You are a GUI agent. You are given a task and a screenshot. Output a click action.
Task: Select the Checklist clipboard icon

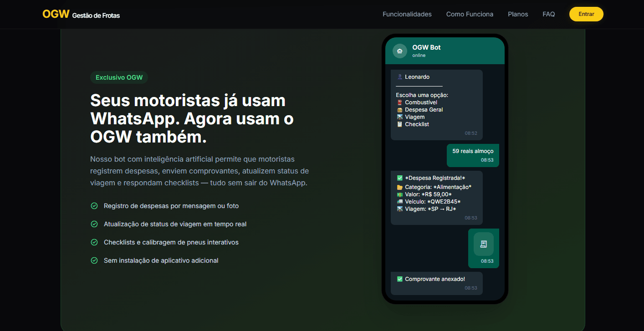click(x=399, y=124)
